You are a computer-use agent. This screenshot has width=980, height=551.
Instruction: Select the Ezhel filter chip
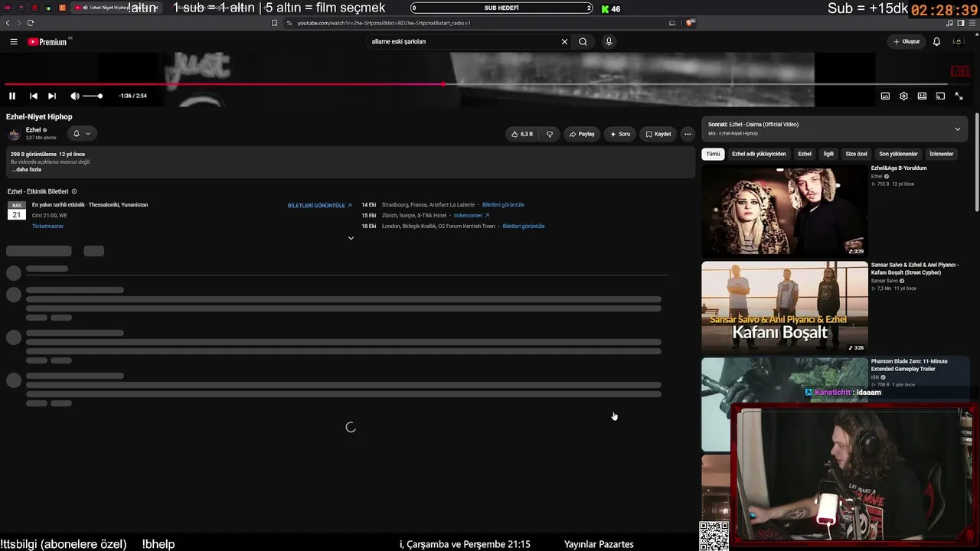click(805, 154)
